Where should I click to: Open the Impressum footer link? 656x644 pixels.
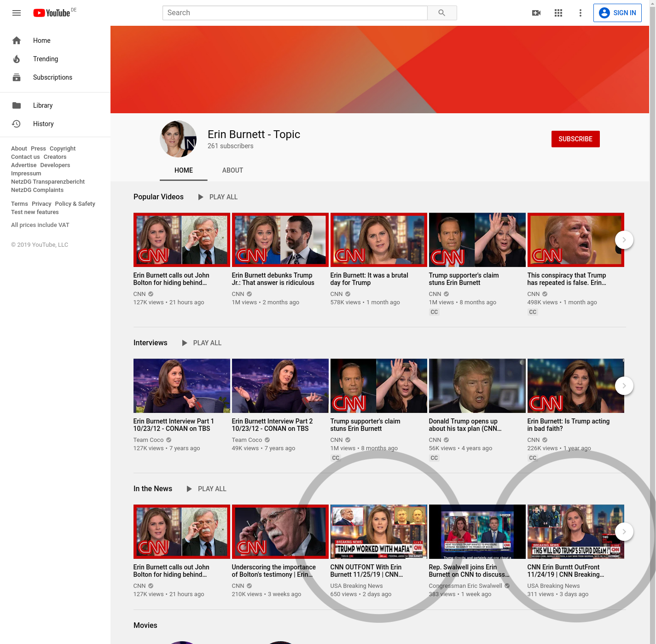pos(26,174)
